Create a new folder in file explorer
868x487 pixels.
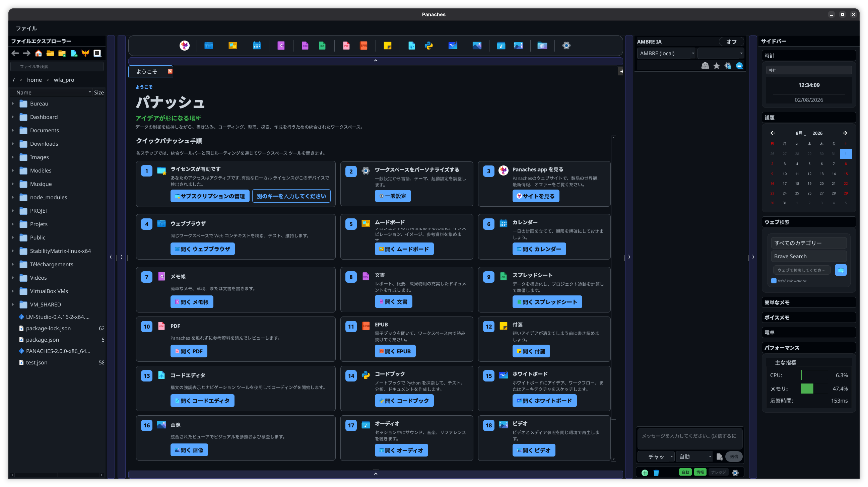pyautogui.click(x=62, y=53)
